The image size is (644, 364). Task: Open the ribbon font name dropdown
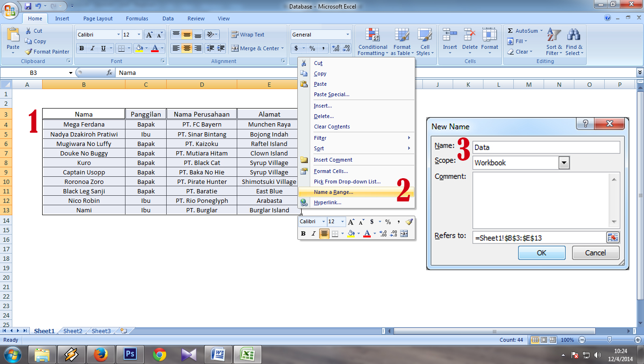(x=118, y=35)
